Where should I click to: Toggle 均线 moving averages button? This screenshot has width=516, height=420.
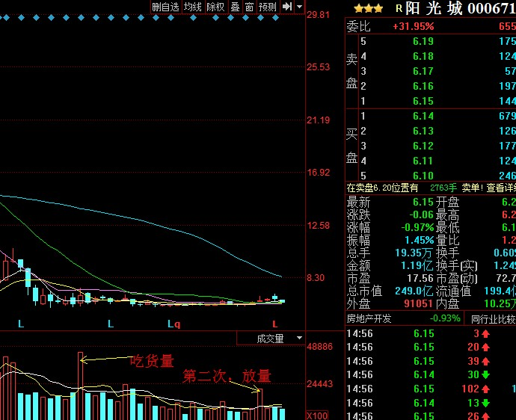192,7
